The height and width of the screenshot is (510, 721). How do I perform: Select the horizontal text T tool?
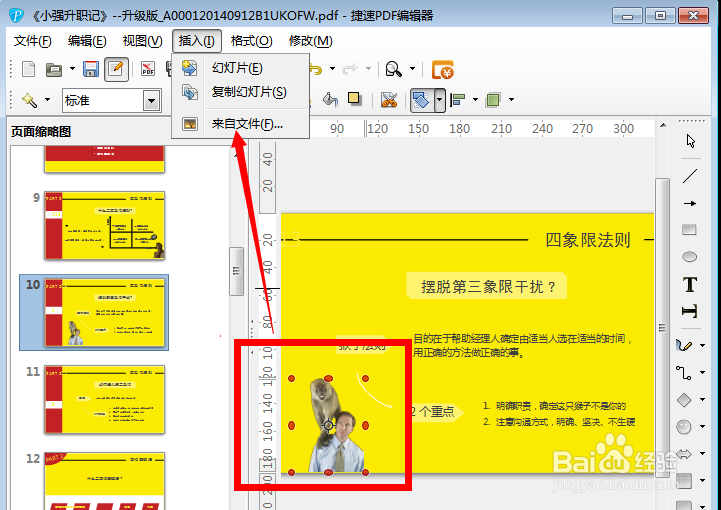[690, 285]
